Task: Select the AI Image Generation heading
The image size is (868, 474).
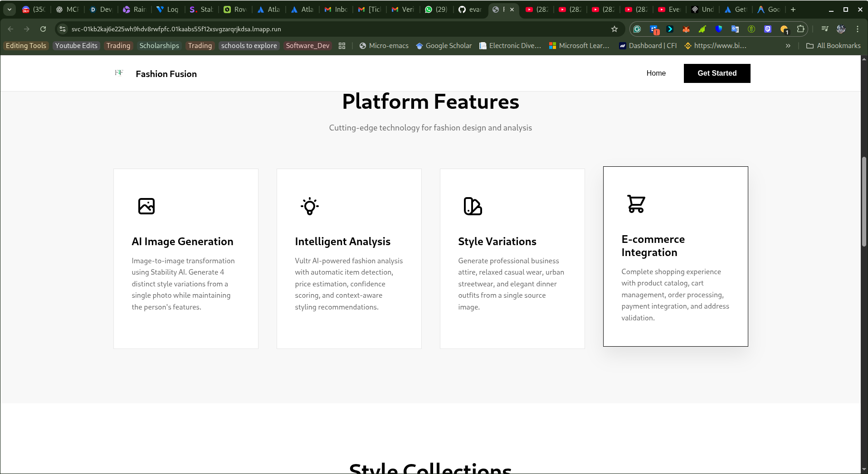Action: 182,242
